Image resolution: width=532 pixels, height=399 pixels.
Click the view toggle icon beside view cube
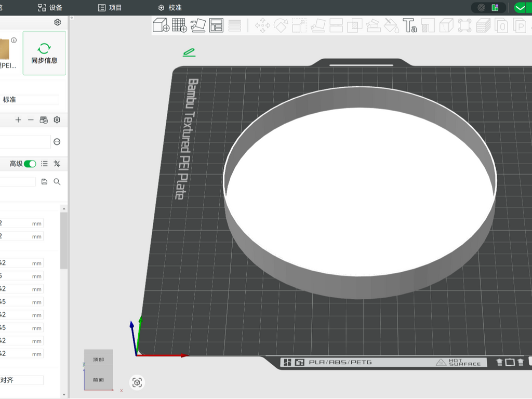(x=137, y=383)
